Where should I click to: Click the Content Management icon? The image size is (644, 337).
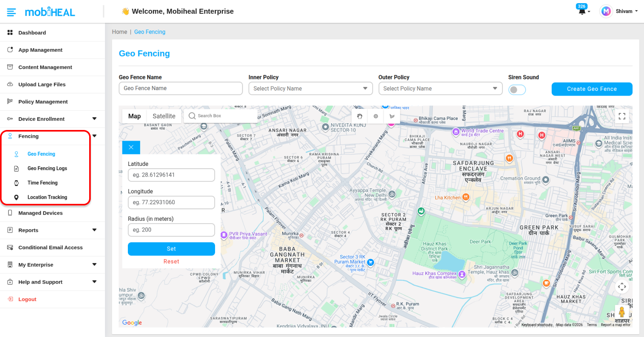(10, 67)
